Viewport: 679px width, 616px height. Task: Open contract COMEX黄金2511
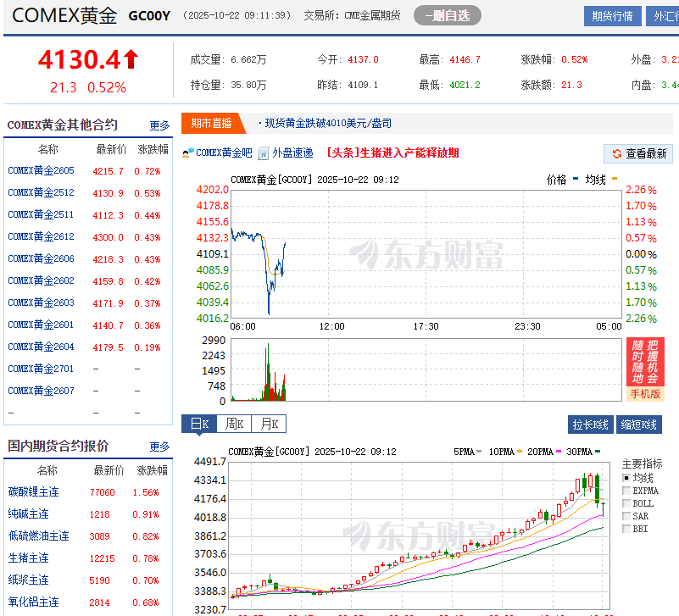coord(42,214)
